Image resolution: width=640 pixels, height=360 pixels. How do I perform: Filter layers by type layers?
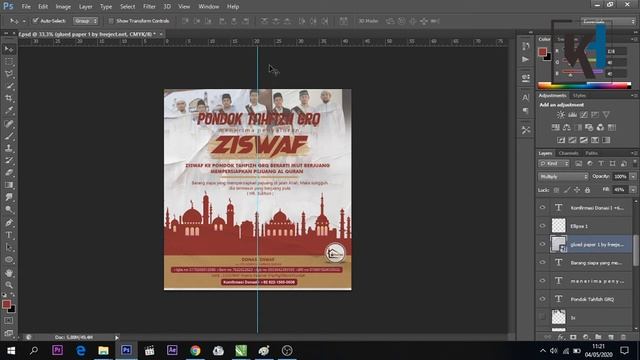coord(601,164)
